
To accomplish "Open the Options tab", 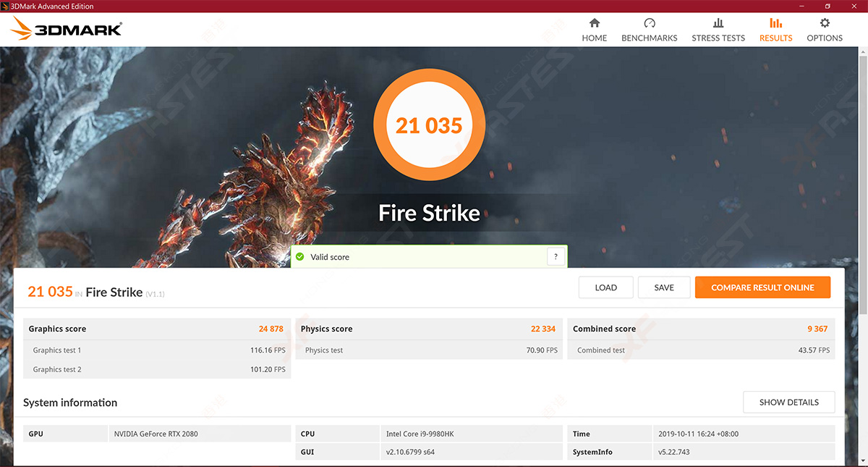I will coord(825,30).
